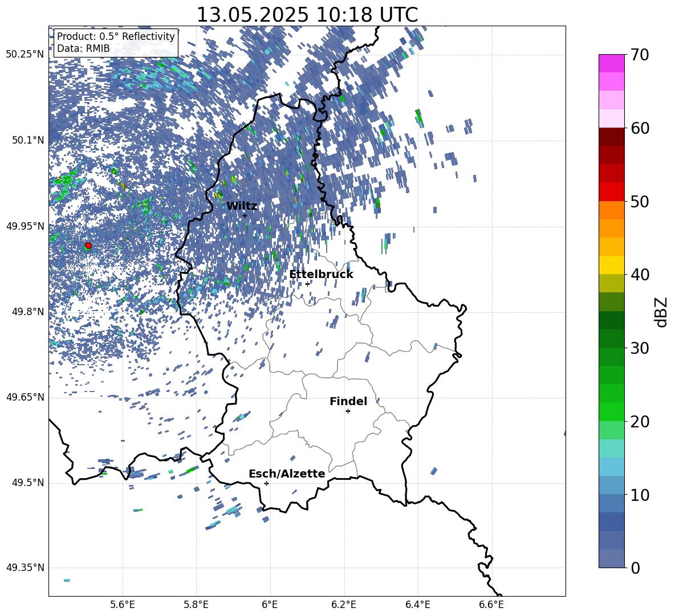Click the Product: 0.5° Reflectivity text
The image size is (675, 616).
(116, 36)
